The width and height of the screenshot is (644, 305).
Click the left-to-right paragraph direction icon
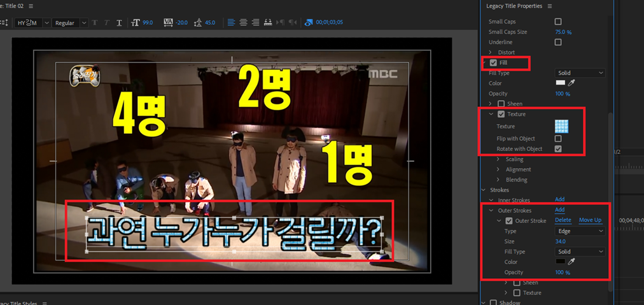point(281,22)
